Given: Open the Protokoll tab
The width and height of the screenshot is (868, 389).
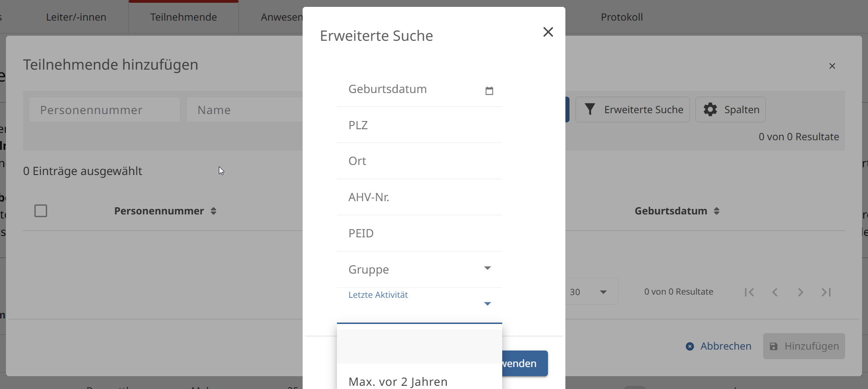Looking at the screenshot, I should pyautogui.click(x=622, y=17).
